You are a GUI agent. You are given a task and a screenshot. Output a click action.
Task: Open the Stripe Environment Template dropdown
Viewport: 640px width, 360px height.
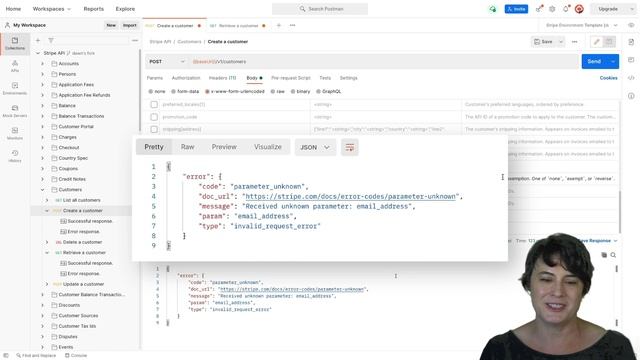point(582,25)
